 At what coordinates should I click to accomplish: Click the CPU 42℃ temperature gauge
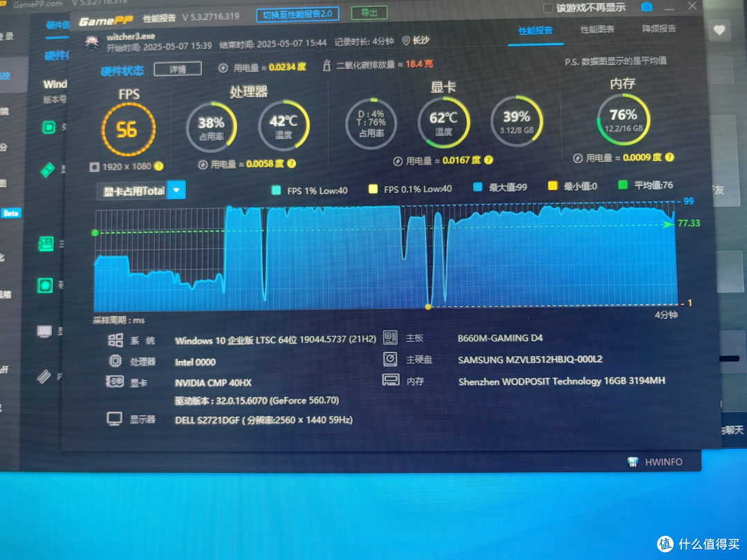tap(284, 126)
